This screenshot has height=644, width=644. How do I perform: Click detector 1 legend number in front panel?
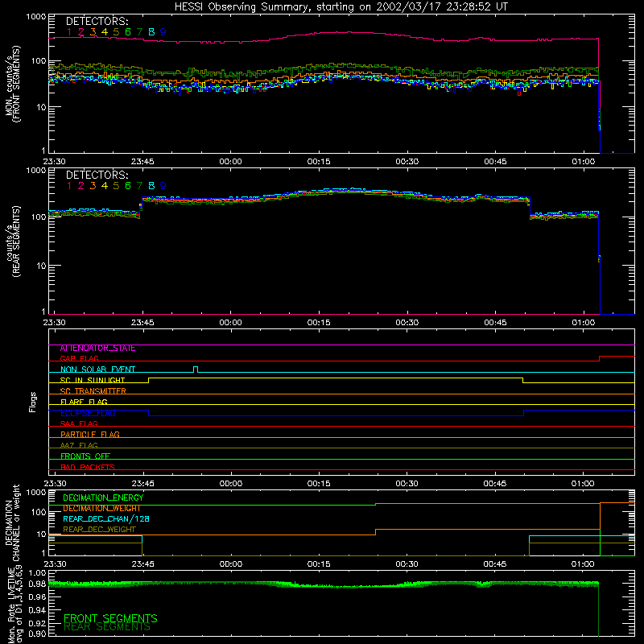coord(69,32)
